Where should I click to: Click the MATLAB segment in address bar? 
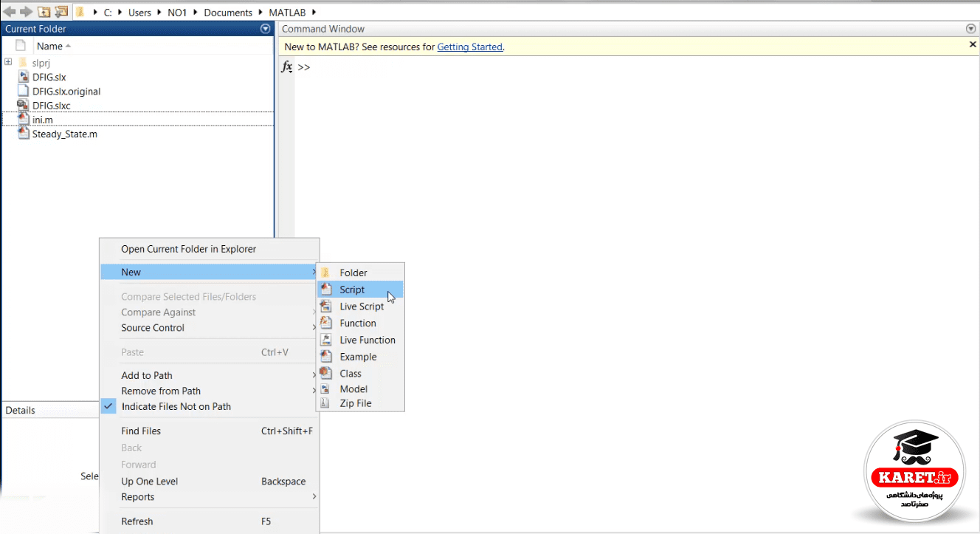pyautogui.click(x=287, y=13)
